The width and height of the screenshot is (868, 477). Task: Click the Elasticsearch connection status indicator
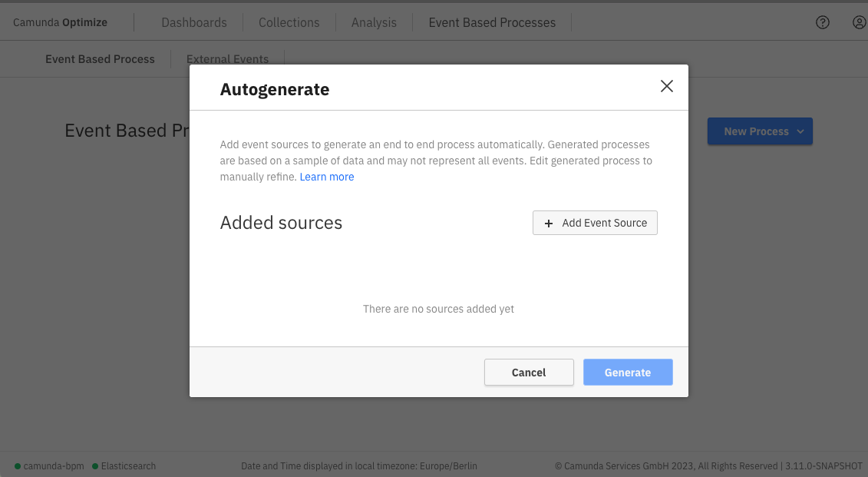(95, 466)
